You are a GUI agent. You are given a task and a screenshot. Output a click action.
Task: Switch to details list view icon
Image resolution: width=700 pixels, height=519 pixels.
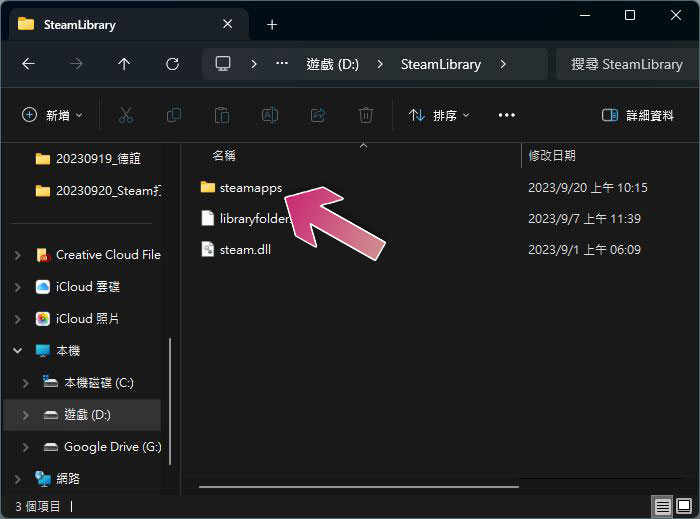662,507
